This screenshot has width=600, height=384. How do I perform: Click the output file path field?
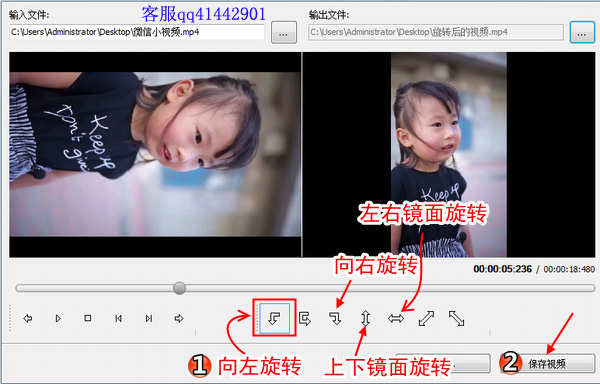tap(436, 32)
